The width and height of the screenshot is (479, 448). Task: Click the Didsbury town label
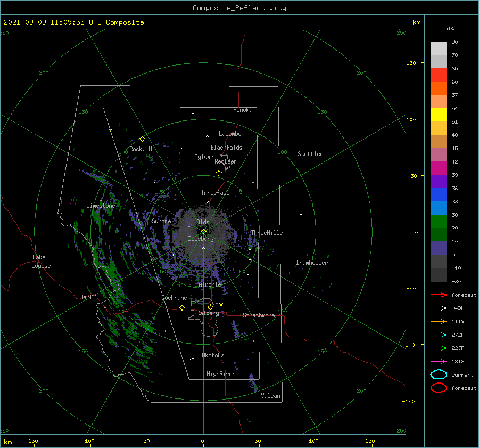[x=201, y=239]
